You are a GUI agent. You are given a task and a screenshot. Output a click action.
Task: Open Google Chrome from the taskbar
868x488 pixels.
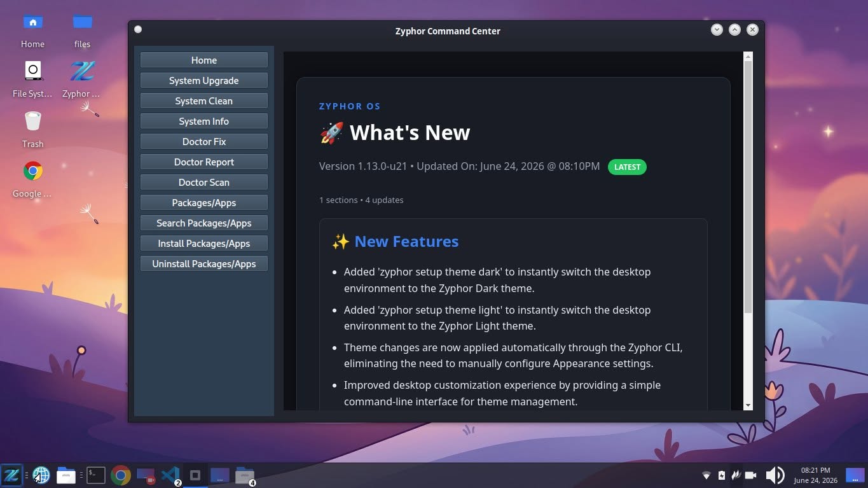pyautogui.click(x=121, y=475)
